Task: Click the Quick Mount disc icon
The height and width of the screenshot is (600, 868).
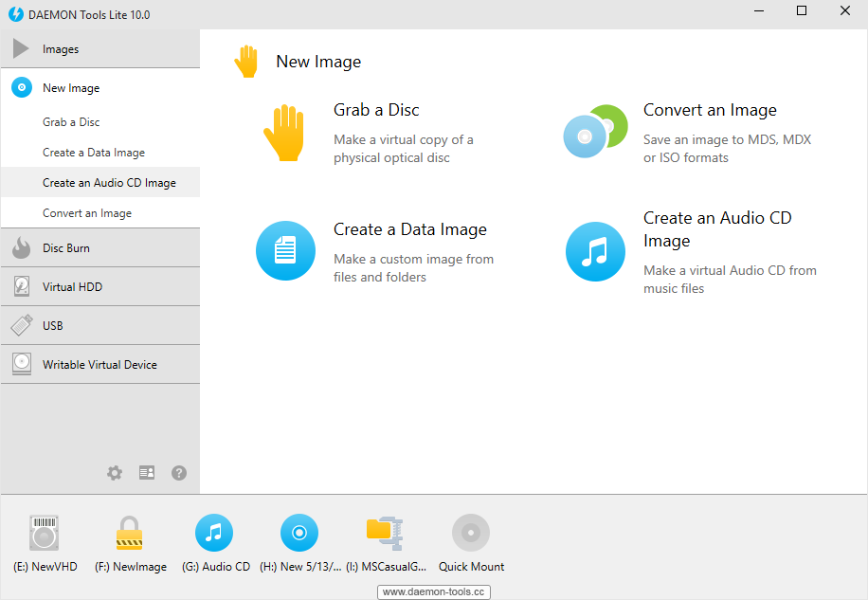Action: point(470,533)
